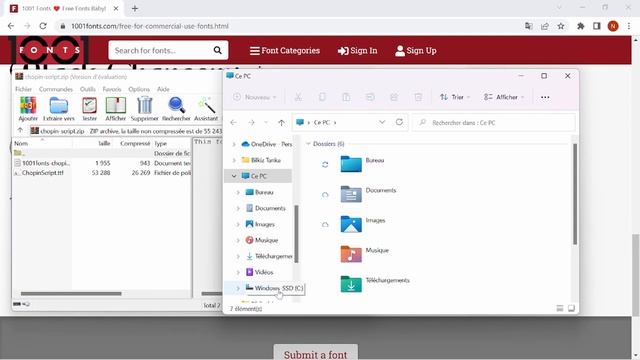This screenshot has height=360, width=640.
Task: Expand the Musique tree node
Action: (238, 240)
